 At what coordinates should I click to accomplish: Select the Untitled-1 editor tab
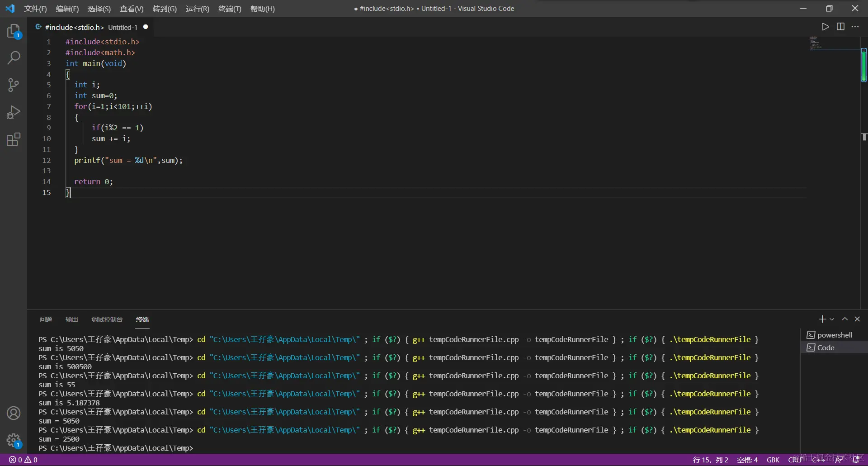[x=90, y=27]
